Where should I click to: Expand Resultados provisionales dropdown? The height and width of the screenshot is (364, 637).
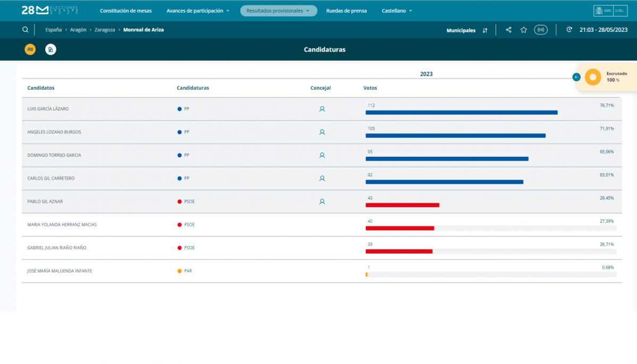coord(278,11)
